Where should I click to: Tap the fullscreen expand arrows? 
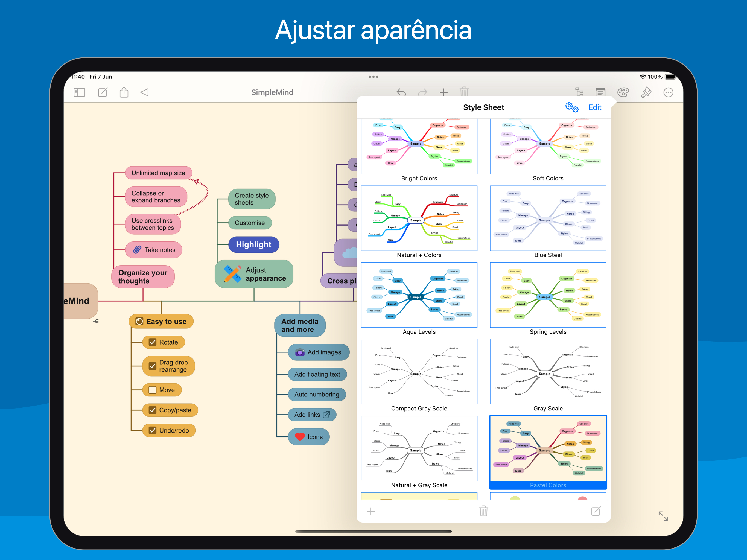(663, 516)
